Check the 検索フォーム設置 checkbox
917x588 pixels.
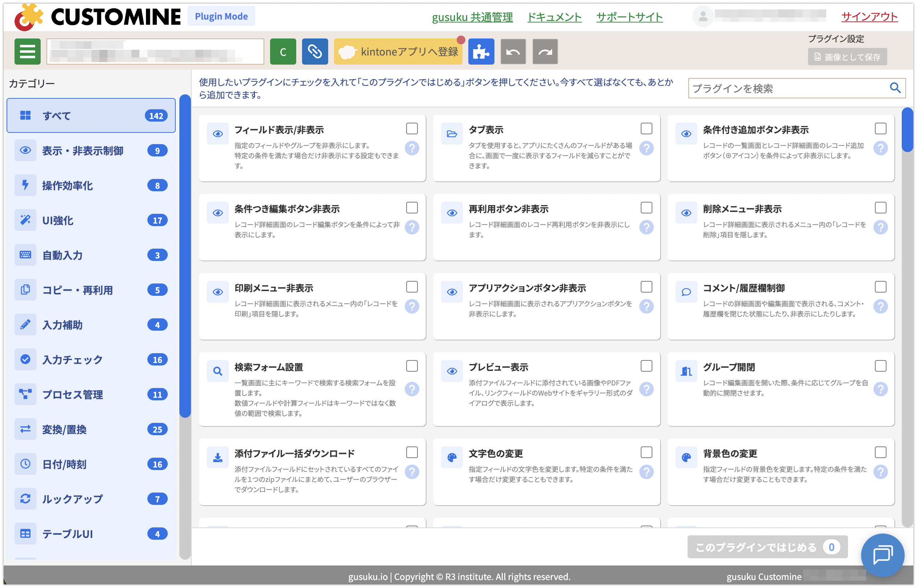[x=412, y=366]
